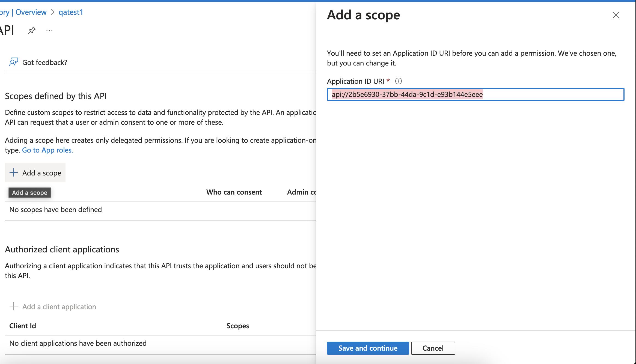This screenshot has height=364, width=636.
Task: Cancel adding the scope
Action: (433, 348)
